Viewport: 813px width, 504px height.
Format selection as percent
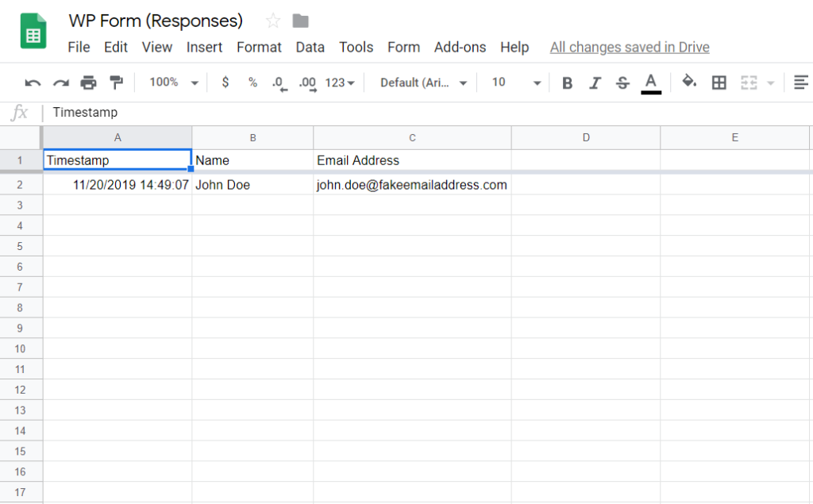coord(251,82)
